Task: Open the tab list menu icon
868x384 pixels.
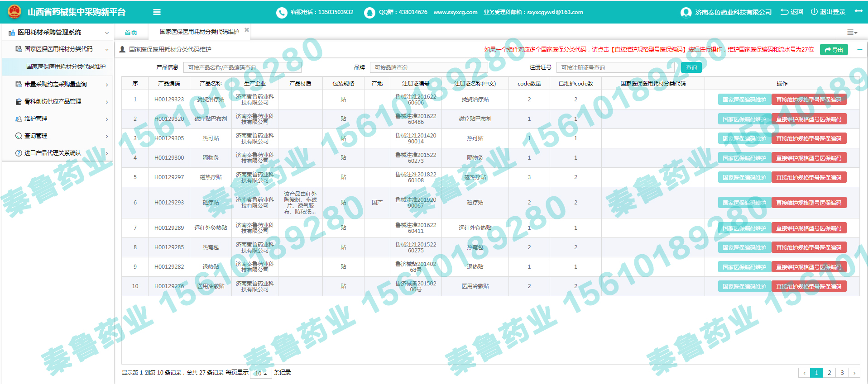Action: pos(852,32)
